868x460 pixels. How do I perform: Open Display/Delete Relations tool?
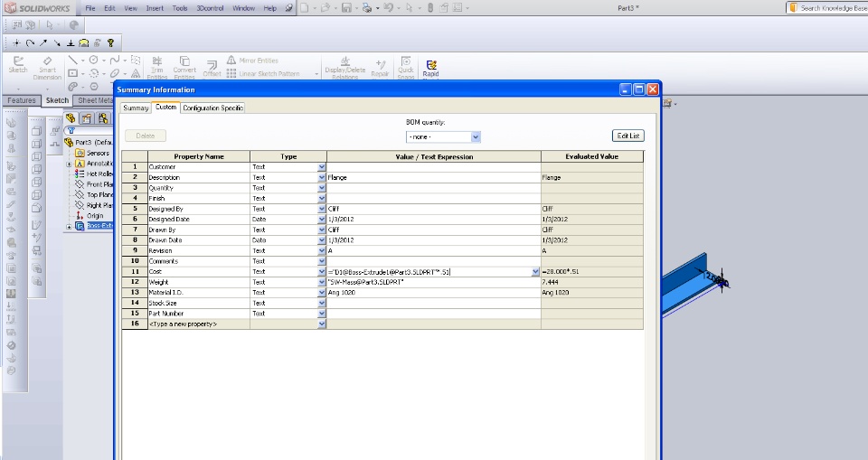coord(344,68)
